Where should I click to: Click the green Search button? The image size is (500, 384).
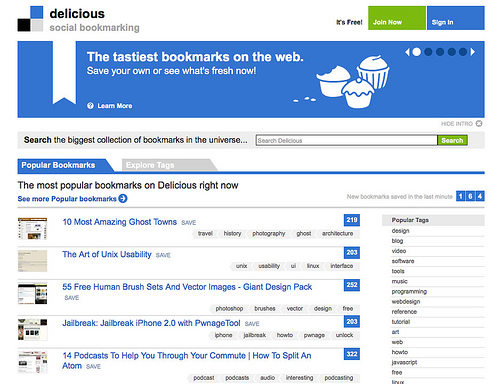[x=452, y=140]
